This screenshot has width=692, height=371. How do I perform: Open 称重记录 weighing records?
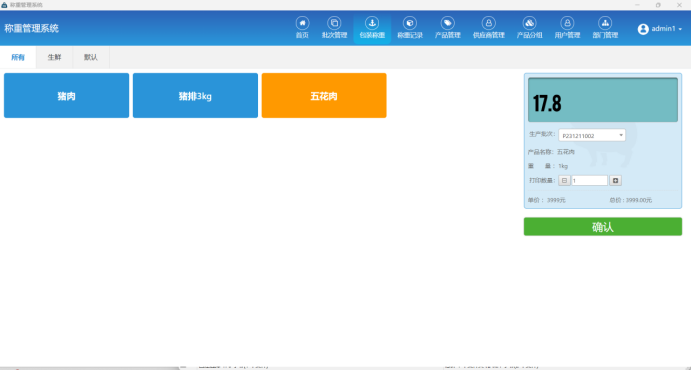[x=410, y=28]
